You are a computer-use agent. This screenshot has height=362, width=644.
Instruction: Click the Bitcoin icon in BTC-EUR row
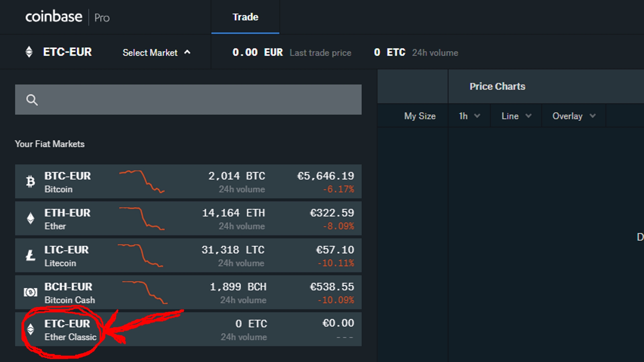(x=31, y=182)
